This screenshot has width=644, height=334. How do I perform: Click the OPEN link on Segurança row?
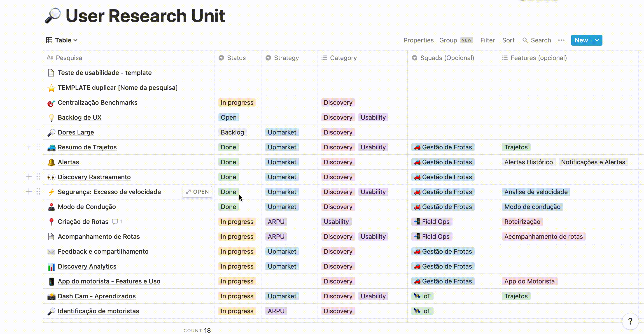coord(197,191)
